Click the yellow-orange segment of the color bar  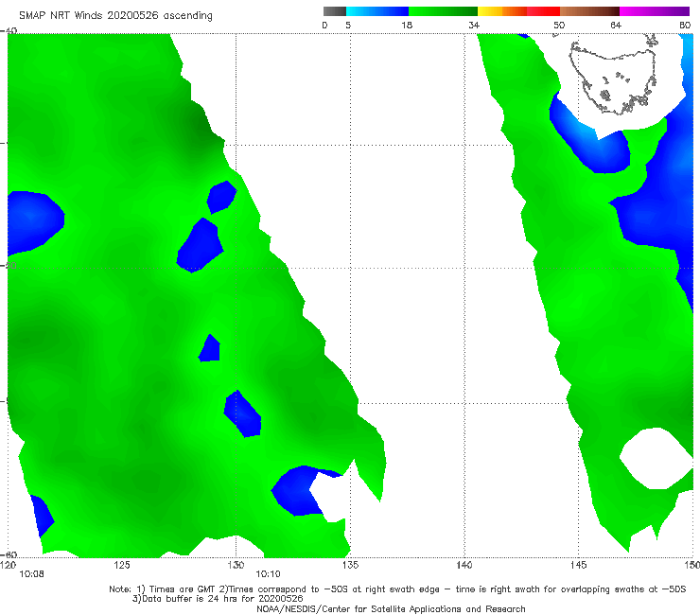coord(502,11)
